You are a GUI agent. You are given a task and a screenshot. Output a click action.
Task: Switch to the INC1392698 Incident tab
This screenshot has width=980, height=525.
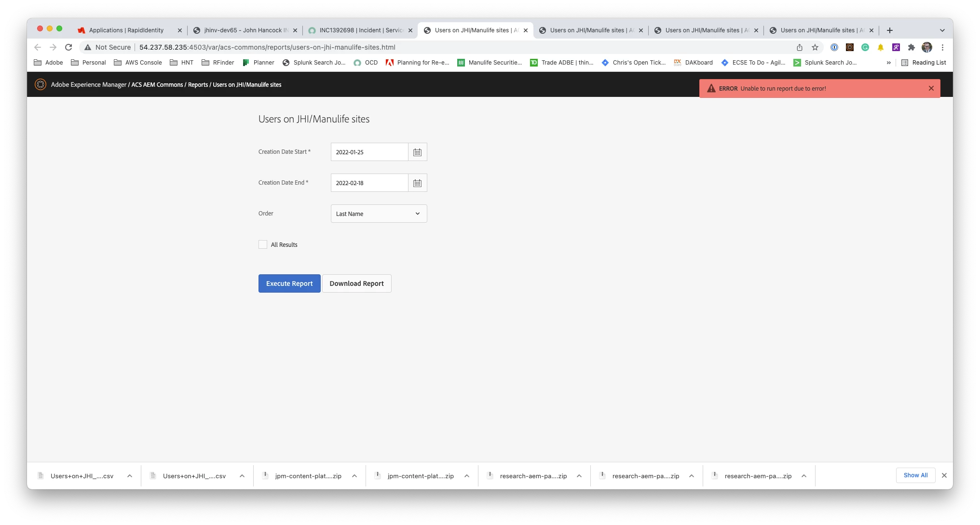tap(360, 30)
